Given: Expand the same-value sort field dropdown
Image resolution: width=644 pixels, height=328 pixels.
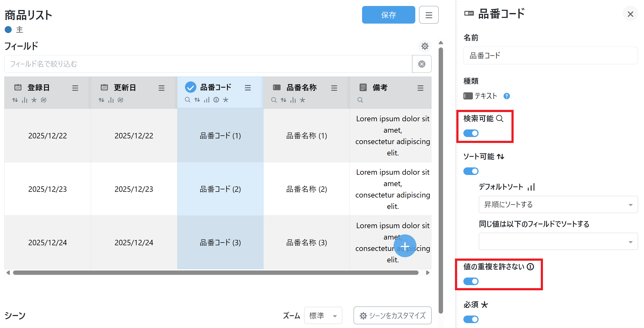Looking at the screenshot, I should click(x=558, y=241).
